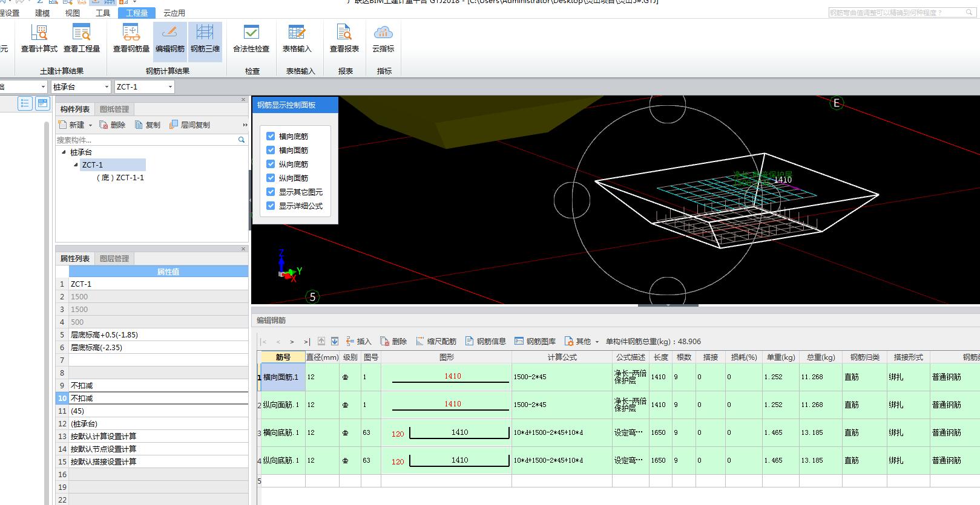Click the 筋号 column header
The width and height of the screenshot is (980, 505).
click(283, 357)
